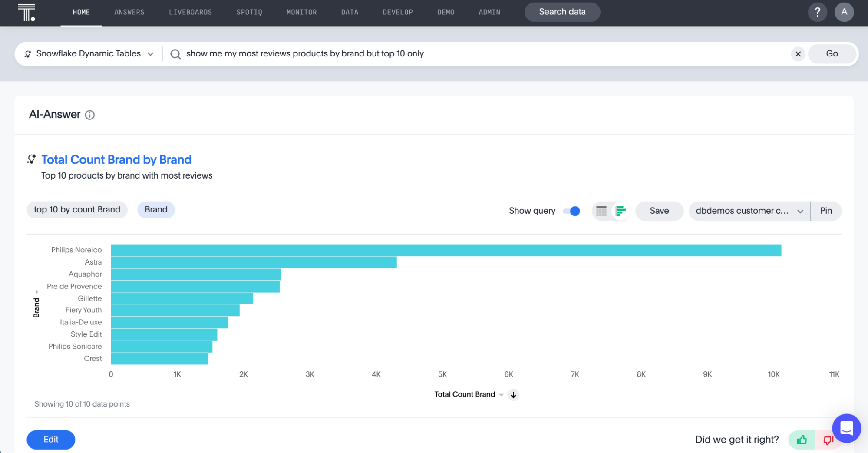Click the Edit button
The height and width of the screenshot is (453, 868).
[x=51, y=440]
